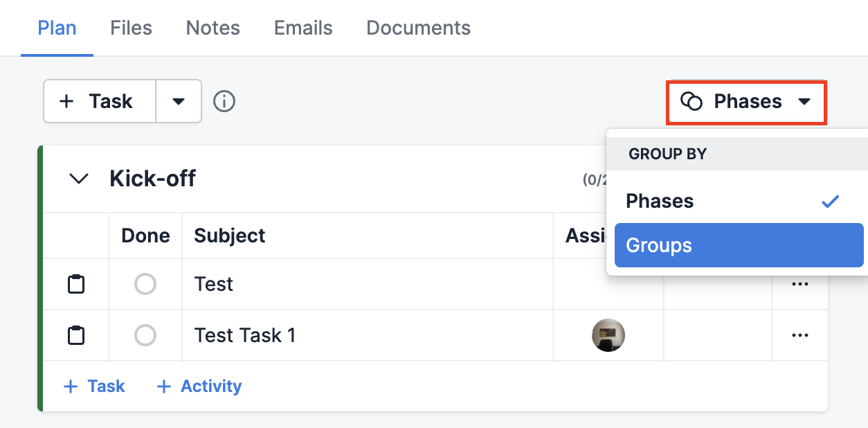Select the clipboard icon beside Test task

coord(76,284)
